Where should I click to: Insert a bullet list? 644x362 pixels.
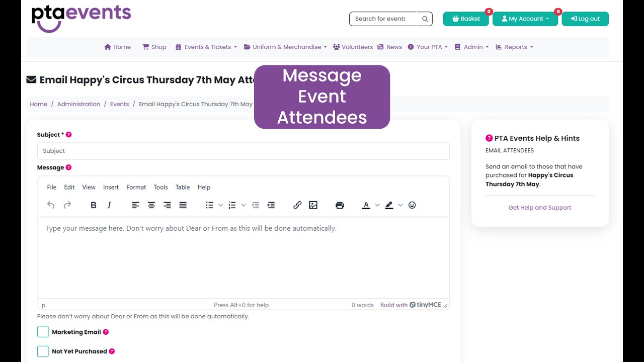coord(209,205)
